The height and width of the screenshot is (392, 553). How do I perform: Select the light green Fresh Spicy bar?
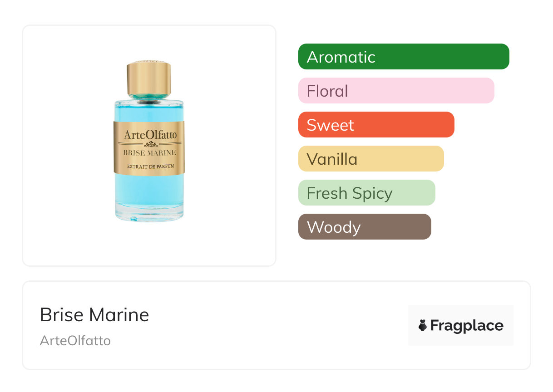tap(366, 193)
